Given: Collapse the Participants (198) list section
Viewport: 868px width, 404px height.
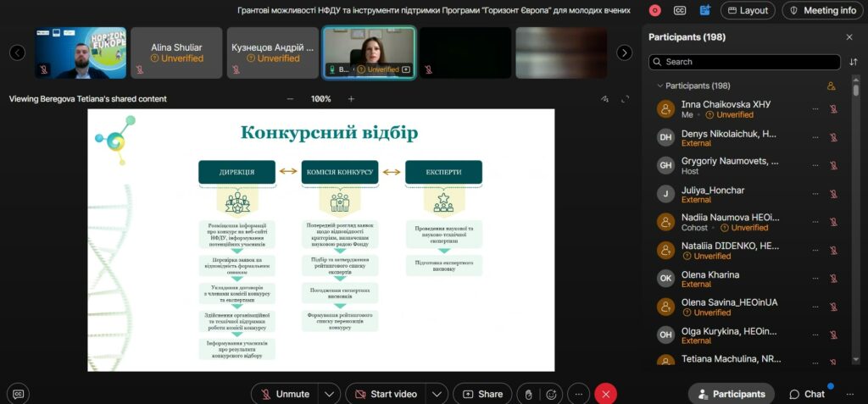Looking at the screenshot, I should coord(659,86).
